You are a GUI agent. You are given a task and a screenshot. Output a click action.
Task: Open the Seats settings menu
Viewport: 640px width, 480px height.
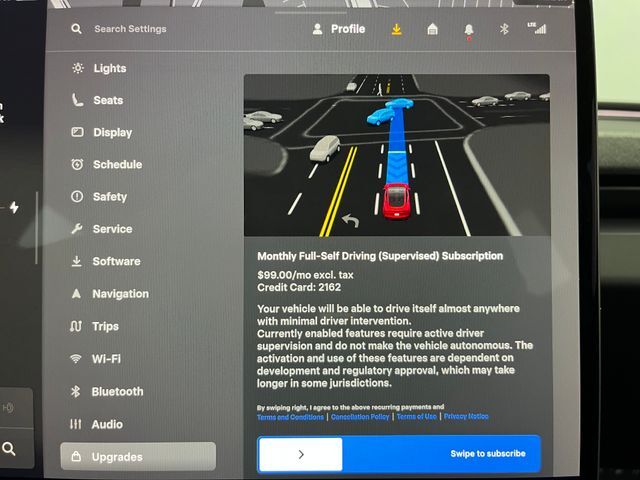coord(108,100)
